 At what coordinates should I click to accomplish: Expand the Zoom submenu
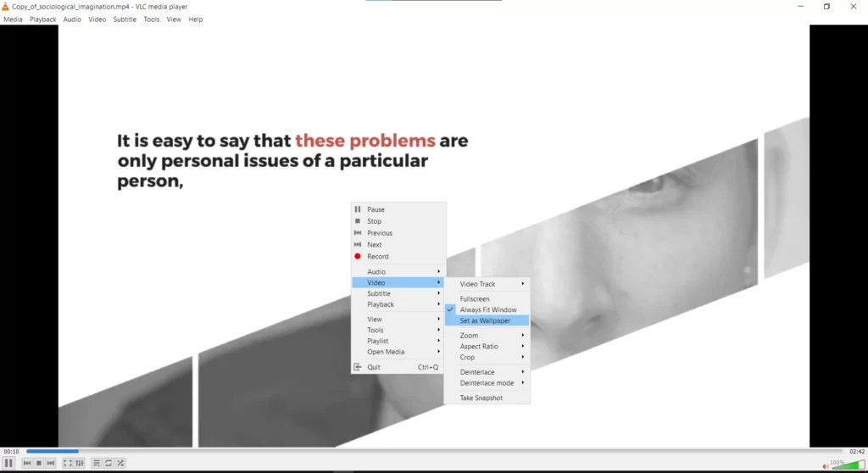coord(487,335)
